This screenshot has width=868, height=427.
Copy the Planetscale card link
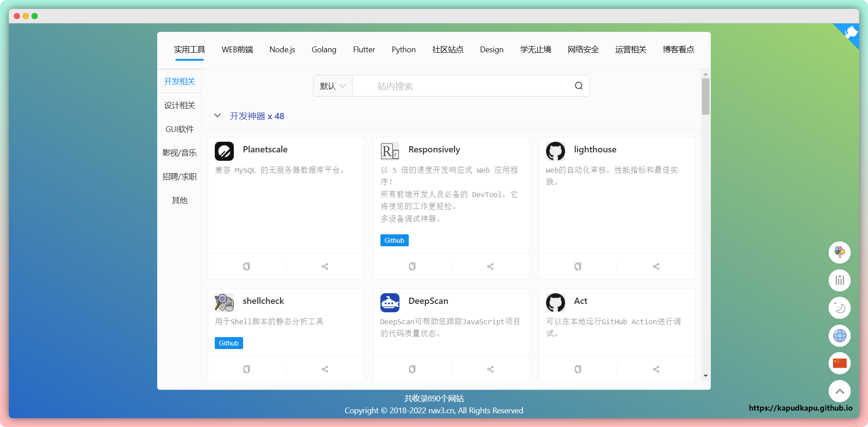(x=247, y=266)
